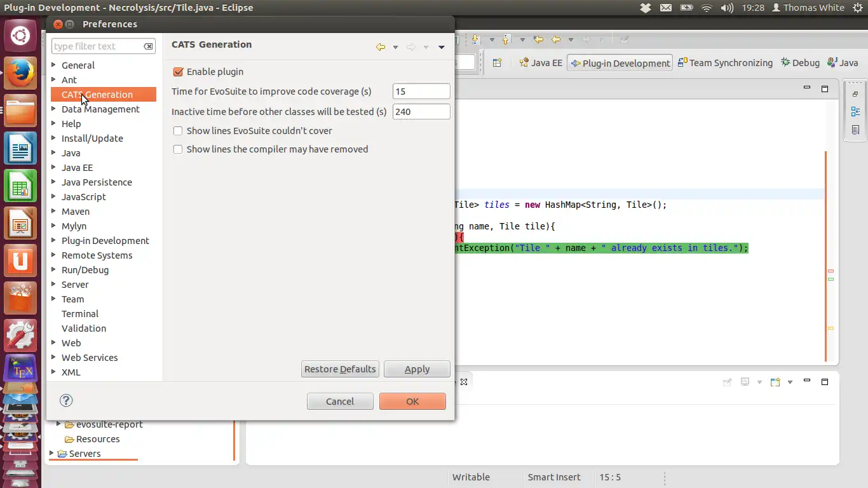Maximize the editor area in Eclipse
This screenshot has height=488, width=868.
[825, 89]
